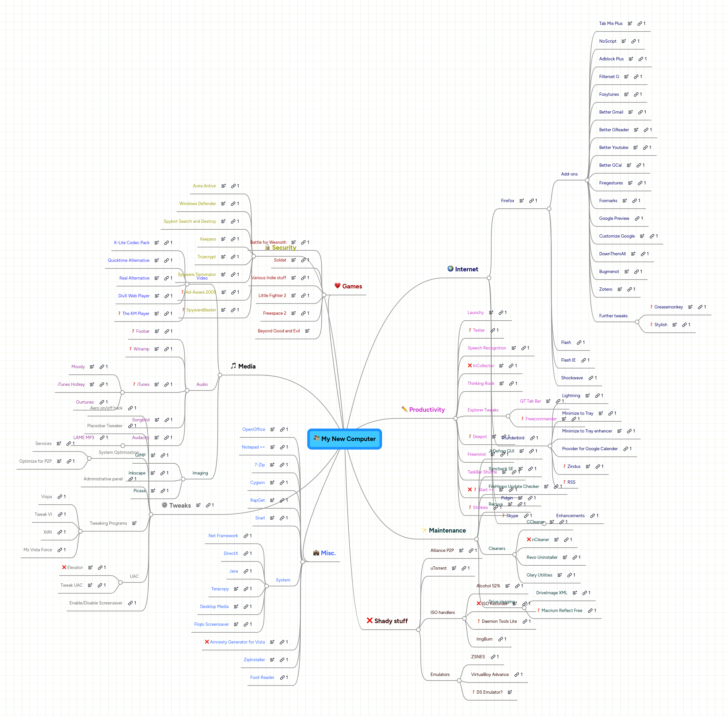Image resolution: width=728 pixels, height=716 pixels.
Task: Collapse the Emulators branch
Action: tap(460, 680)
